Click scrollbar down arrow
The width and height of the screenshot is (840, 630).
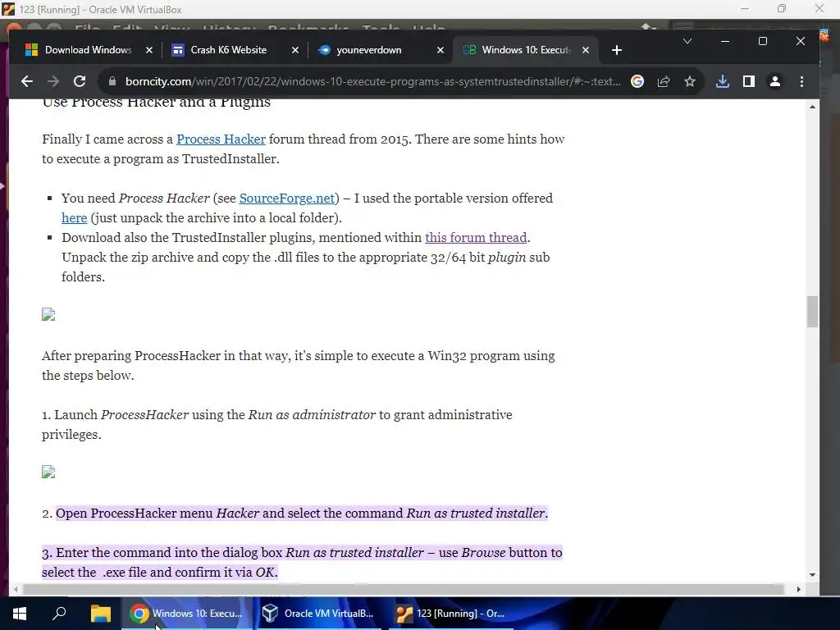[812, 575]
